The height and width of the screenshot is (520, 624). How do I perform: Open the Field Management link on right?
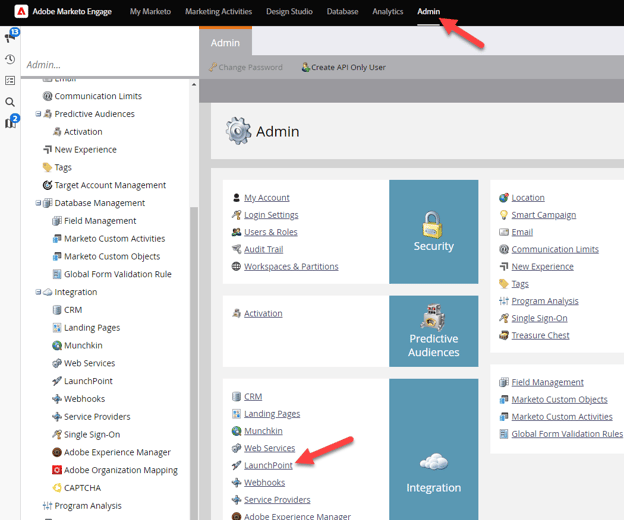tap(547, 382)
